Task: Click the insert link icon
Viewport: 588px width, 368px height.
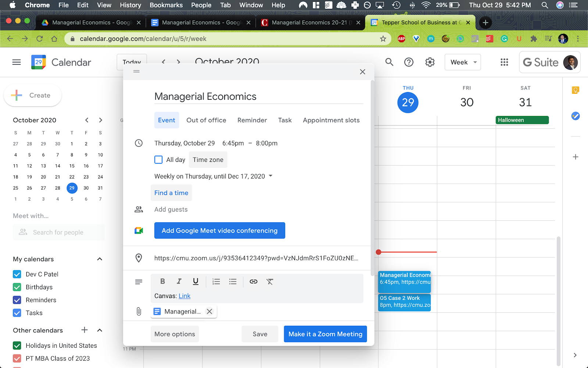Action: [254, 282]
